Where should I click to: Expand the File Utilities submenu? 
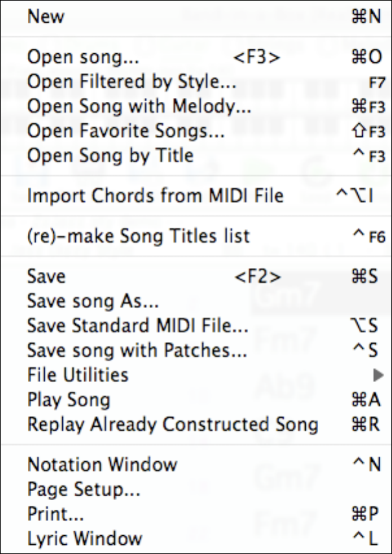(x=78, y=375)
